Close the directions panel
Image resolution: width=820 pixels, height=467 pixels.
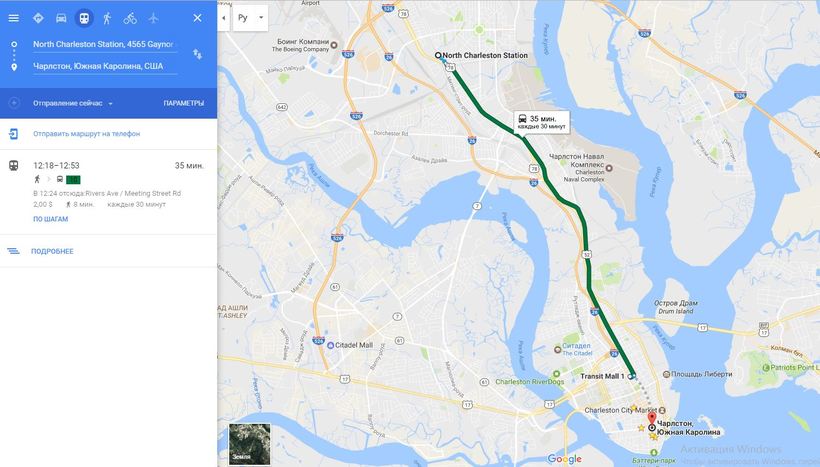[197, 18]
